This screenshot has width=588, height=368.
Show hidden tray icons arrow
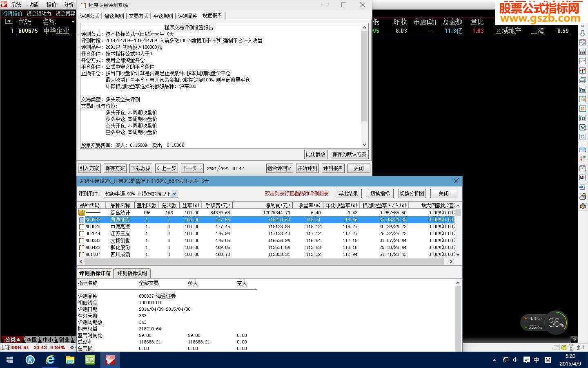tap(494, 360)
